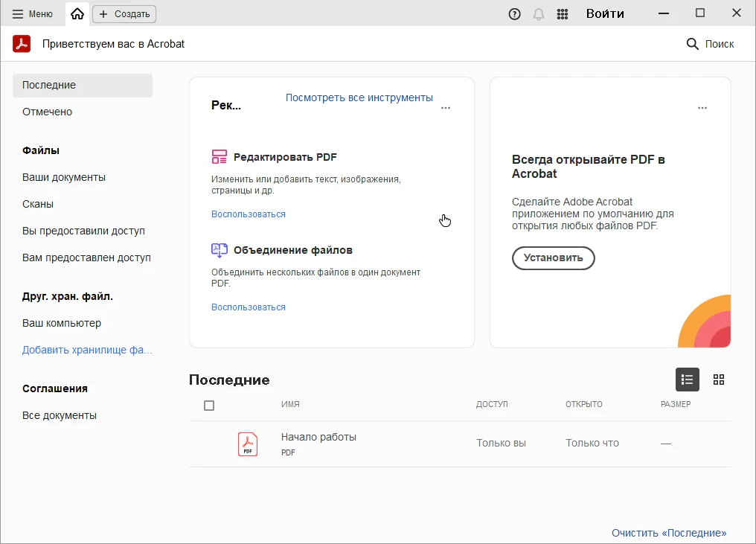
Task: Click 'Добавить хранилище' link in sidebar
Action: 86,350
